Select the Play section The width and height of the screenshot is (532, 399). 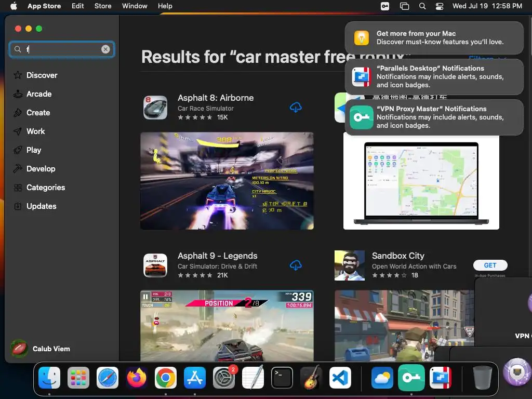coord(27,150)
